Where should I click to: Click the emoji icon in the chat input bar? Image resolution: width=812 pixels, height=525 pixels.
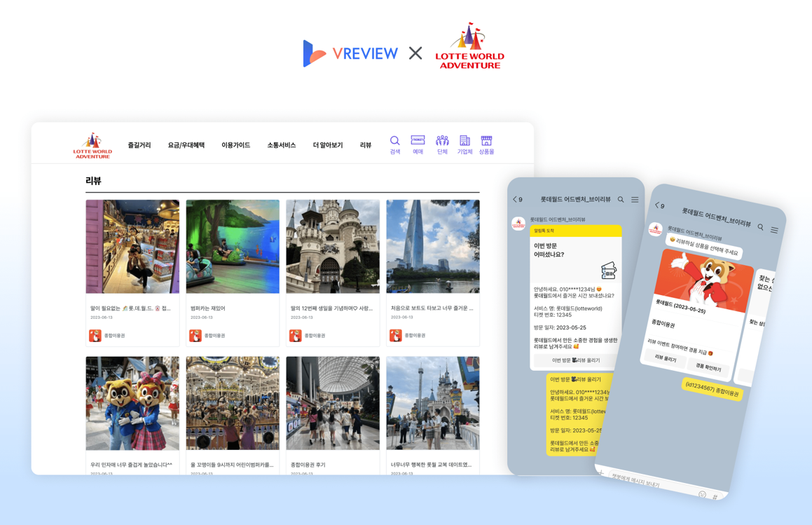pos(702,494)
